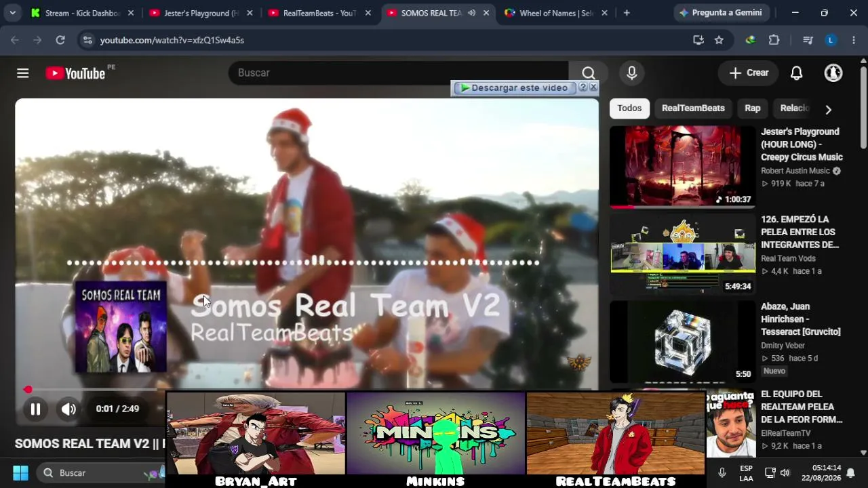This screenshot has width=868, height=488.
Task: Close the Descargar este video bar
Action: coord(593,87)
